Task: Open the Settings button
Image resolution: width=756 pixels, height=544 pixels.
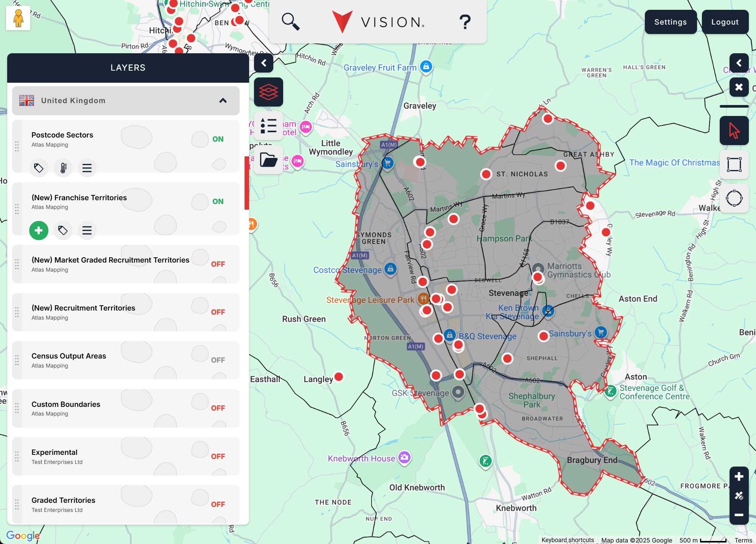Action: coord(671,22)
